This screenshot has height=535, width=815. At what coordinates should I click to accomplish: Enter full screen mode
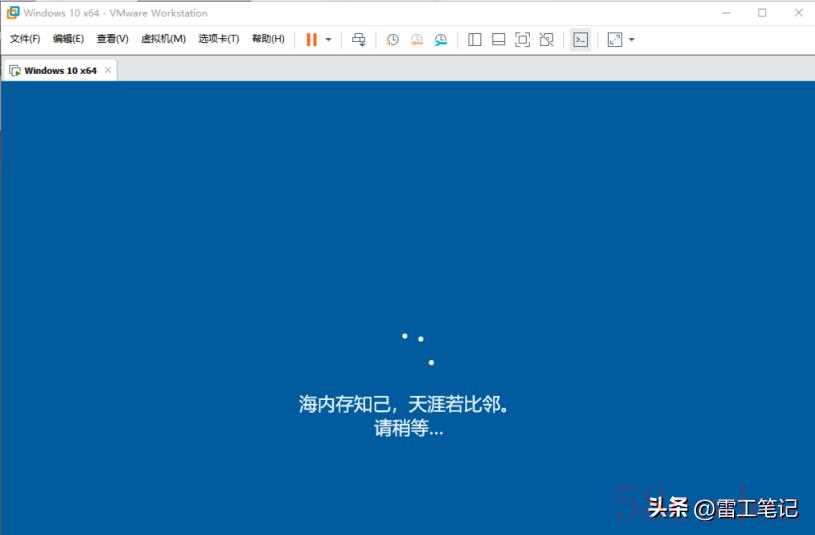[522, 40]
